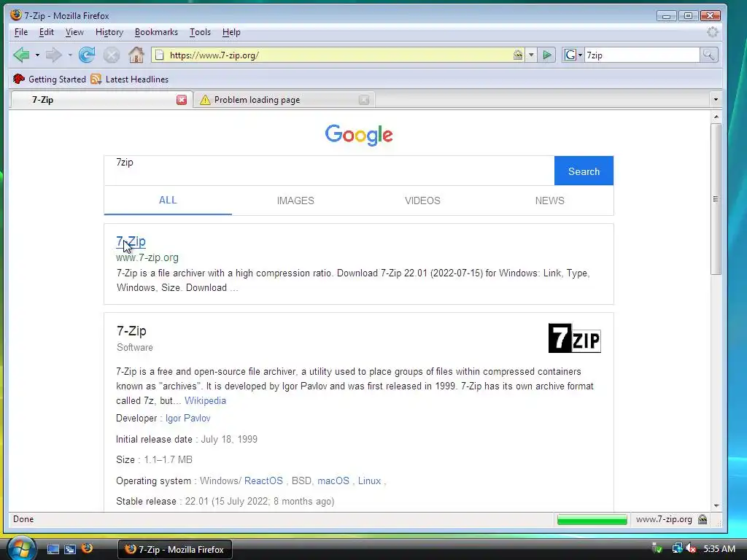Expand the address bar URL dropdown

pos(531,55)
